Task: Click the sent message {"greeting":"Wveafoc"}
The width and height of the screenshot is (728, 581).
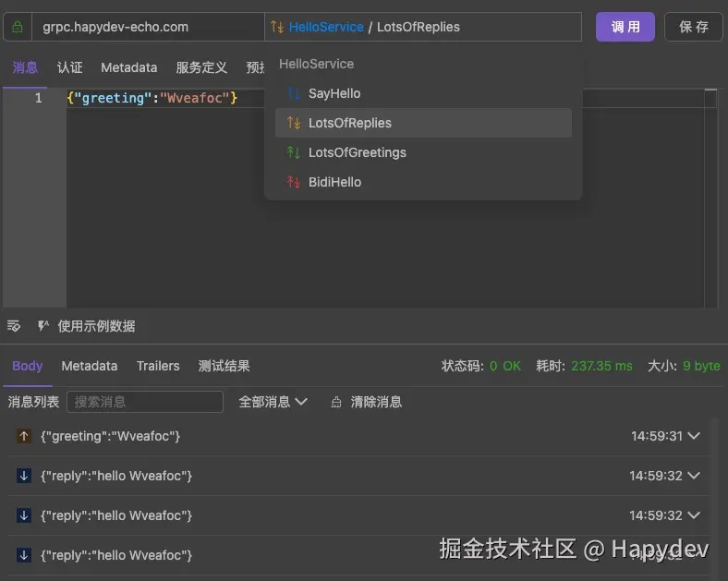Action: point(111,436)
